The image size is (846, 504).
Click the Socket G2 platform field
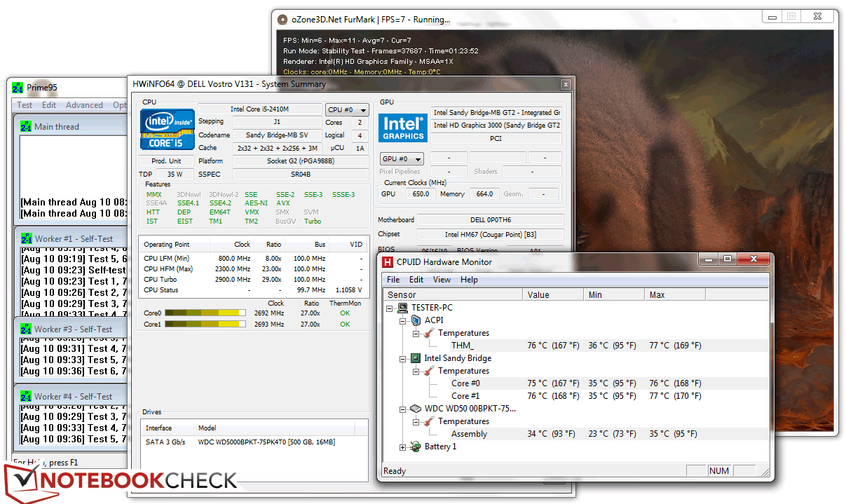coord(301,161)
